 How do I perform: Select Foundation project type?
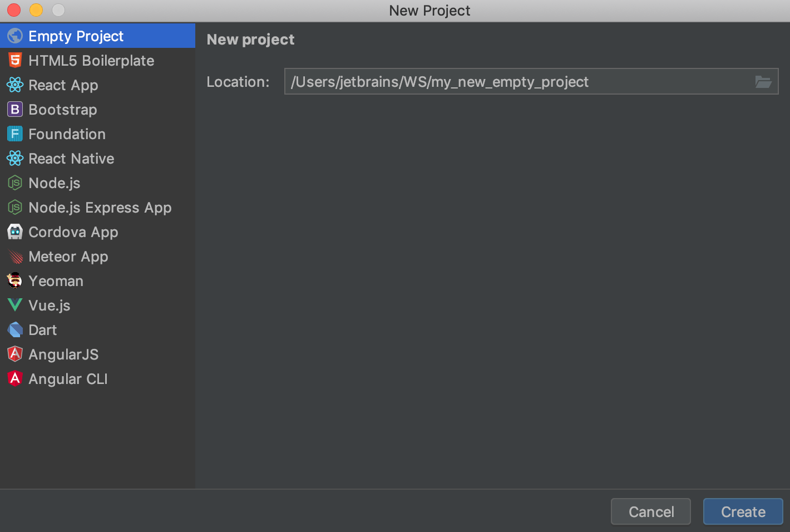97,134
